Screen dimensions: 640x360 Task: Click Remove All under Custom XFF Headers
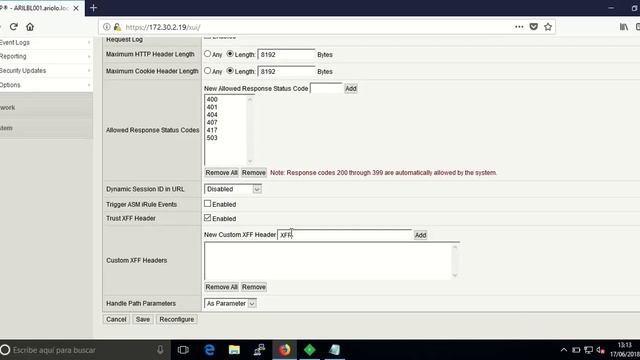[221, 287]
